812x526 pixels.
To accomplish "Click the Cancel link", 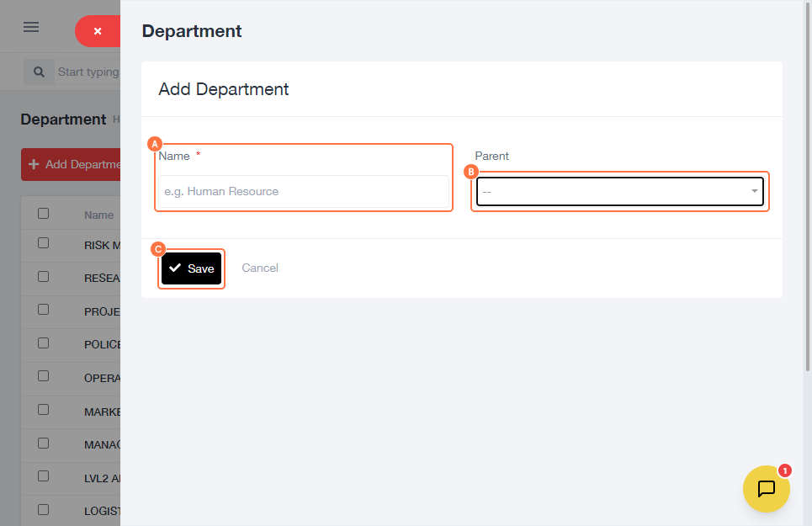I will tap(260, 268).
